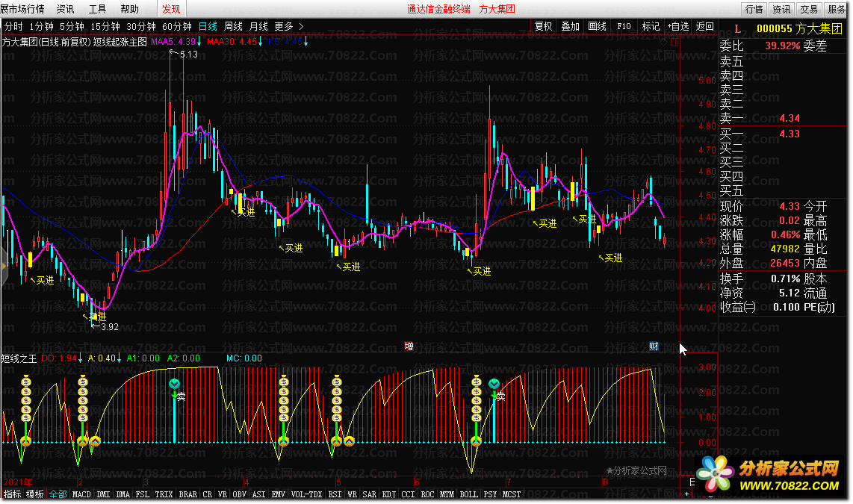Screen dimensions: 853x504
Task: Switch to the 分时 view
Action: point(13,26)
